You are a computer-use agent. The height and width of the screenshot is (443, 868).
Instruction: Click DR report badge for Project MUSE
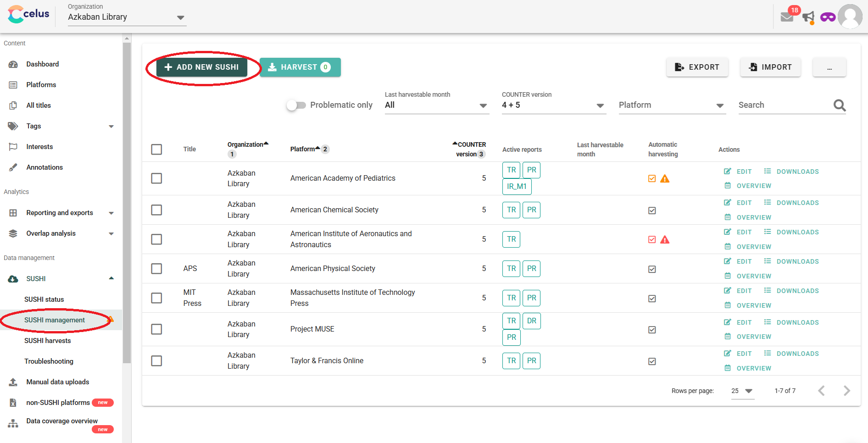532,321
